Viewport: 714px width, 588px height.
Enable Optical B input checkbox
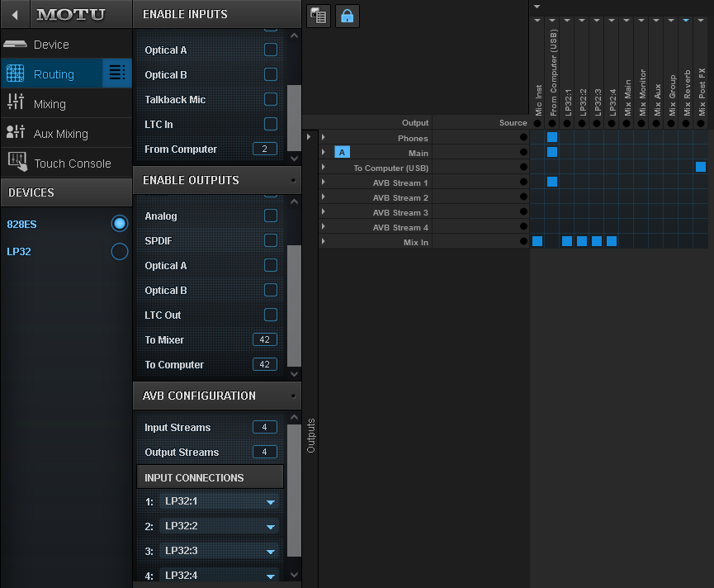[271, 74]
